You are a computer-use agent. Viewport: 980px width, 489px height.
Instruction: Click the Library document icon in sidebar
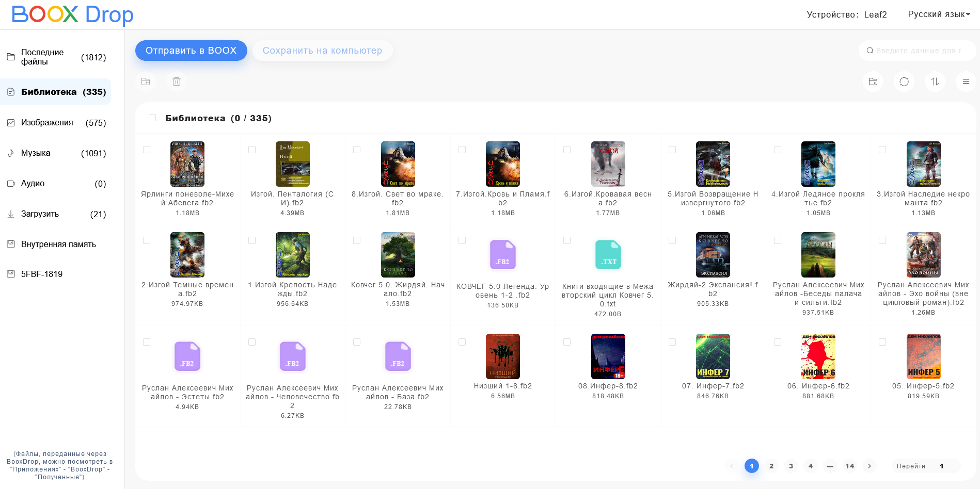point(10,92)
